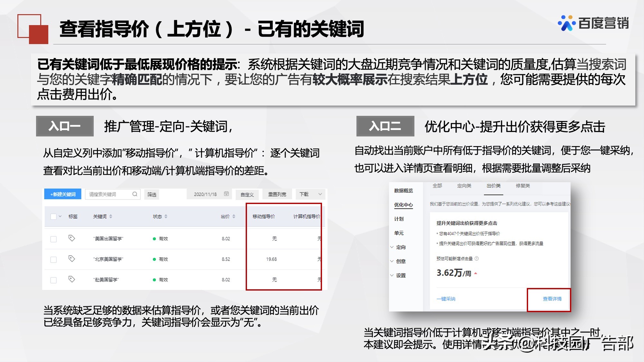Image resolution: width=644 pixels, height=362 pixels.
Task: Click the tag icon beside "美国出国留学"
Action: click(x=71, y=238)
